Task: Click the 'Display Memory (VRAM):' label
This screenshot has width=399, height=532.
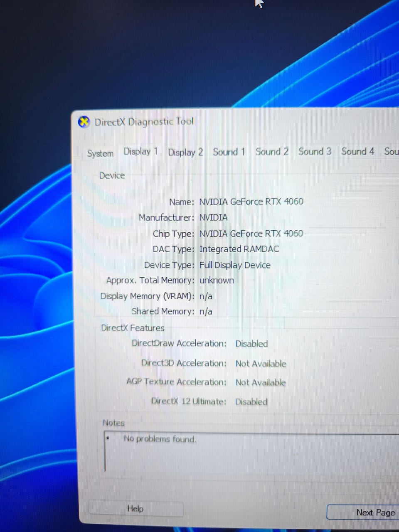Action: click(x=148, y=296)
